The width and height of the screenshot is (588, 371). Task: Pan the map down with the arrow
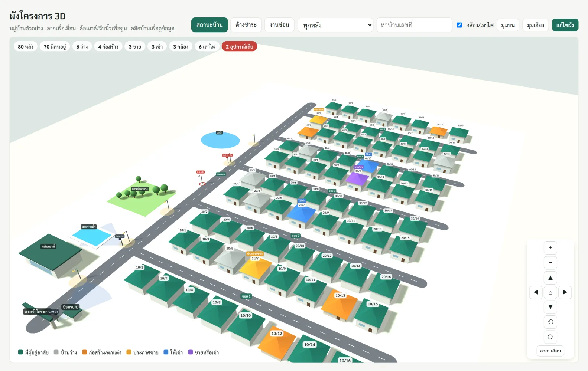coord(550,307)
